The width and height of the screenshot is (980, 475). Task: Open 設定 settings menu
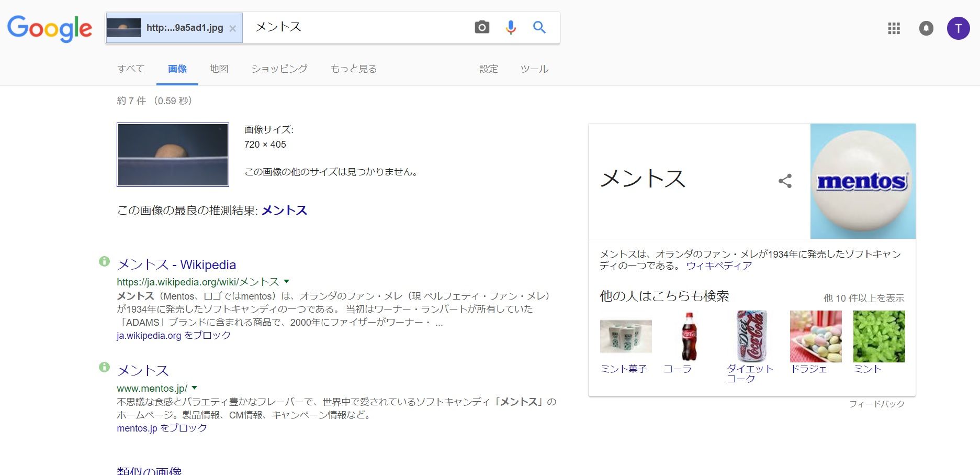(489, 69)
